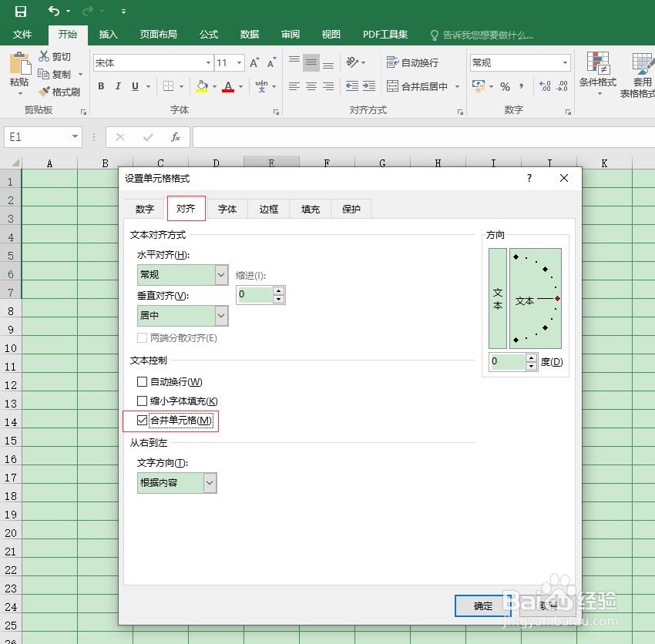The height and width of the screenshot is (644, 655).
Task: Click the red font color A
Action: point(228,86)
